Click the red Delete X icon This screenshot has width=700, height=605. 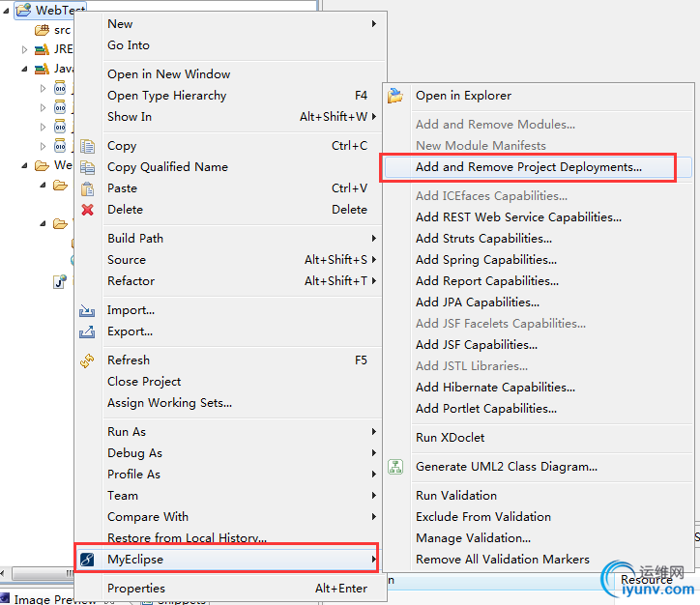(87, 210)
